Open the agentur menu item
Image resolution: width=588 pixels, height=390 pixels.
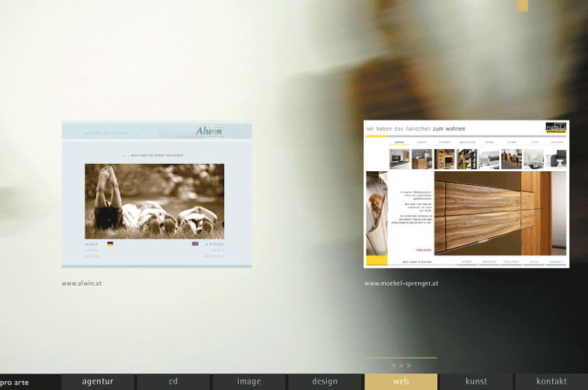(x=98, y=381)
